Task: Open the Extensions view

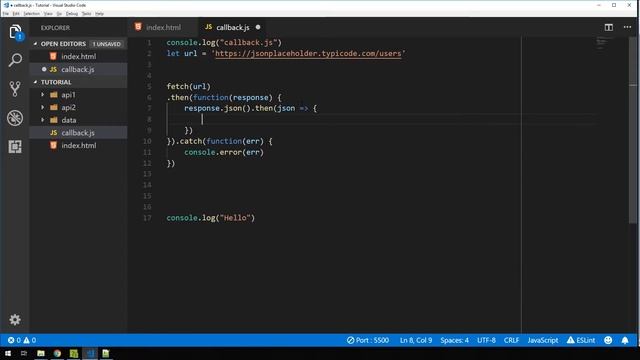Action: (15, 147)
